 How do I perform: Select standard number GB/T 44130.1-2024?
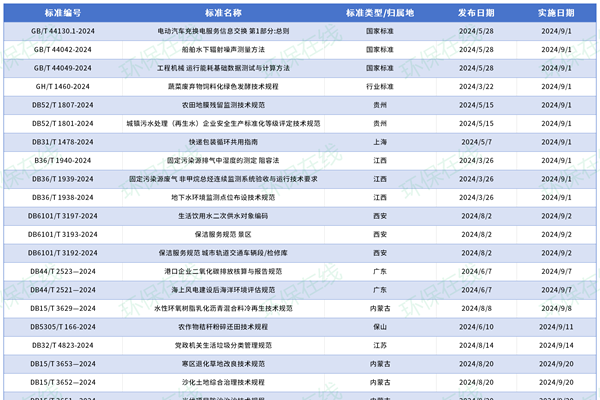click(62, 31)
